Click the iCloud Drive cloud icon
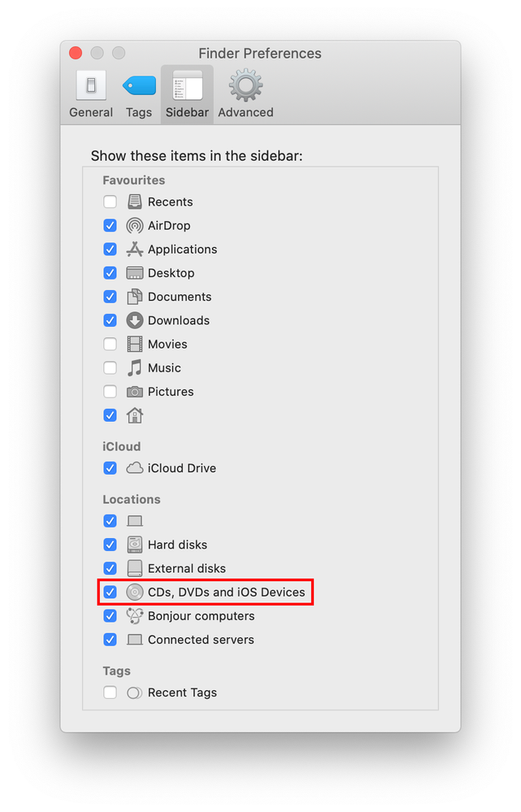The image size is (521, 812). pyautogui.click(x=135, y=468)
